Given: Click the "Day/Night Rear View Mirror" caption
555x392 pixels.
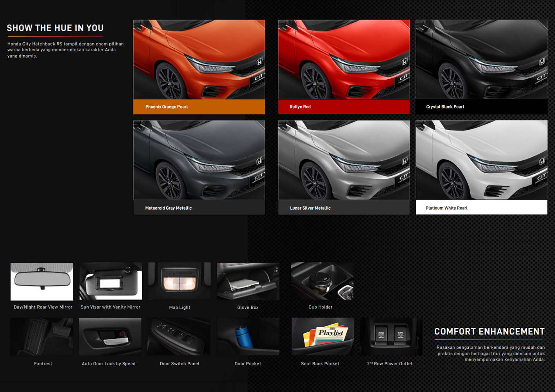Looking at the screenshot, I should pos(43,307).
